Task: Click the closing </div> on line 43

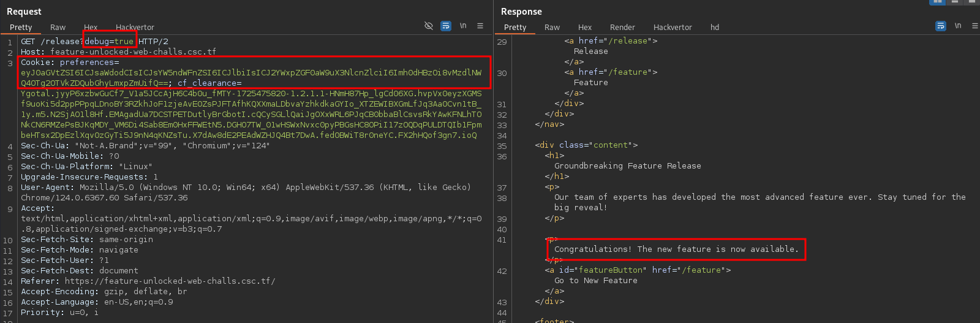Action: [x=549, y=302]
